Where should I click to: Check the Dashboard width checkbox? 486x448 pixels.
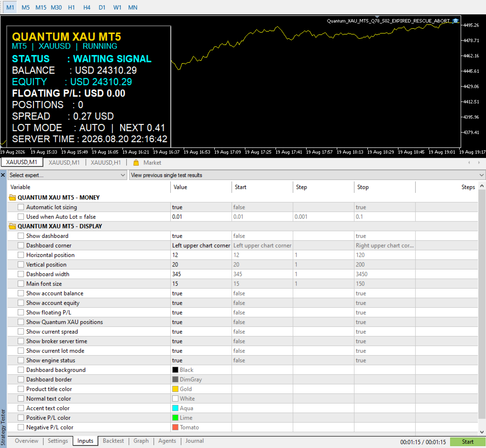click(x=21, y=274)
